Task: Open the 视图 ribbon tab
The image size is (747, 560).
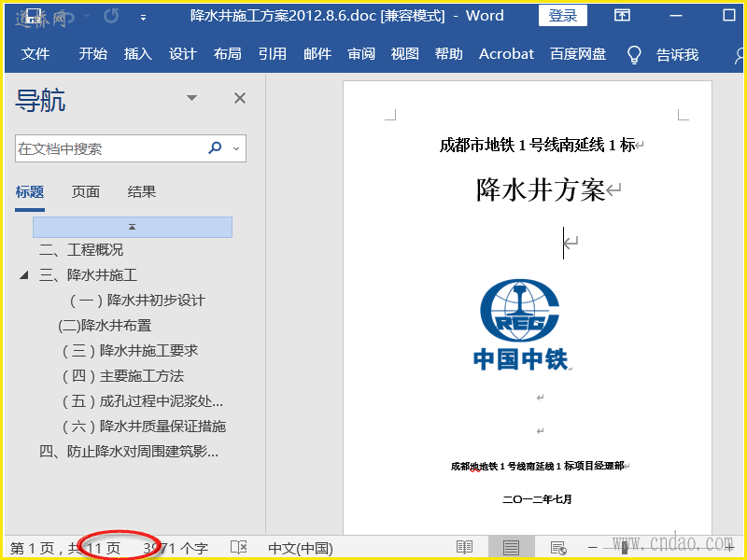Action: pyautogui.click(x=405, y=54)
